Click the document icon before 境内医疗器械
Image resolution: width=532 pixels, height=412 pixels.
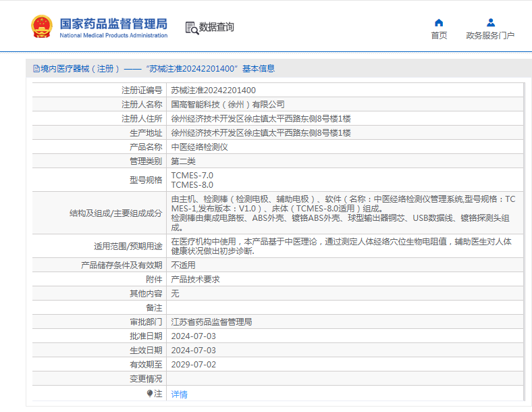tap(36, 68)
